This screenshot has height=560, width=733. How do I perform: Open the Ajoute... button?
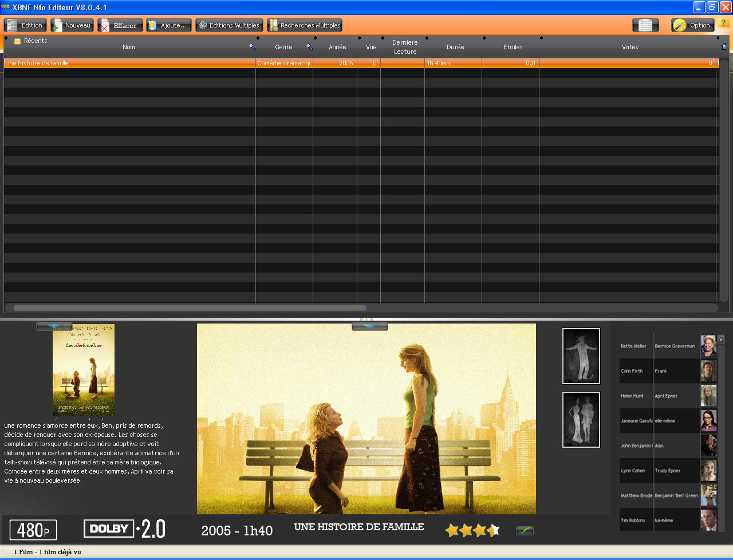click(x=168, y=25)
